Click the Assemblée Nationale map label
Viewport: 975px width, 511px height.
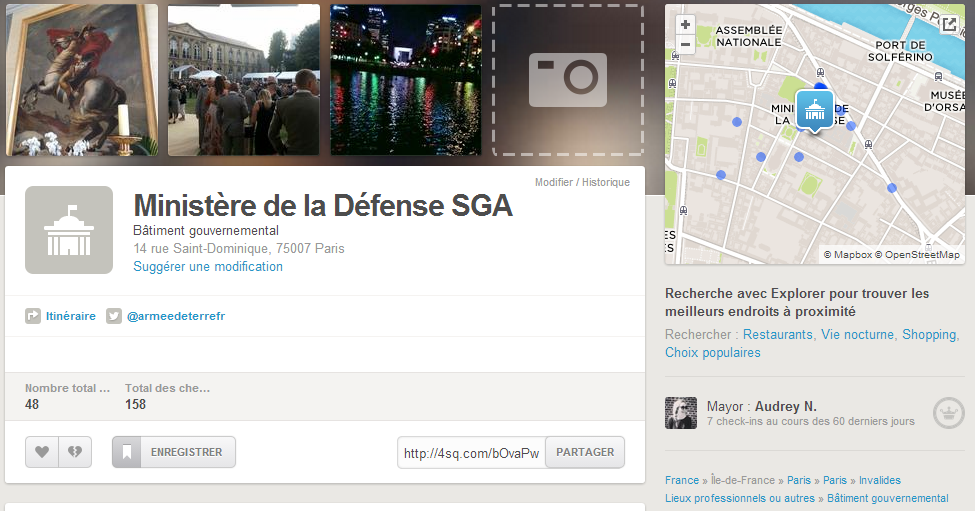tap(749, 36)
